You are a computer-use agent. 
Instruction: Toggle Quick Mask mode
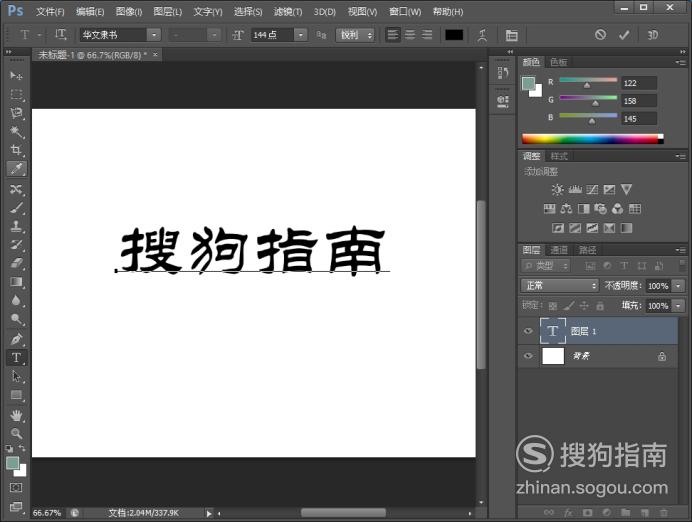(16, 488)
